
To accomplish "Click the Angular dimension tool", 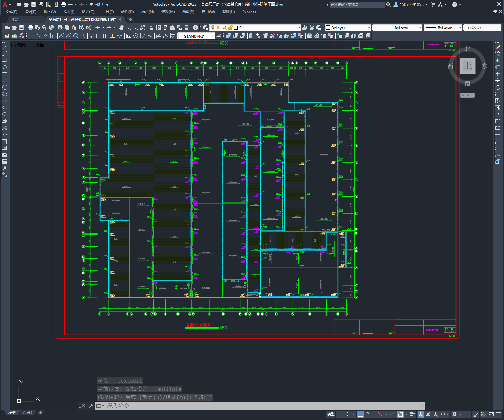I will [x=83, y=36].
